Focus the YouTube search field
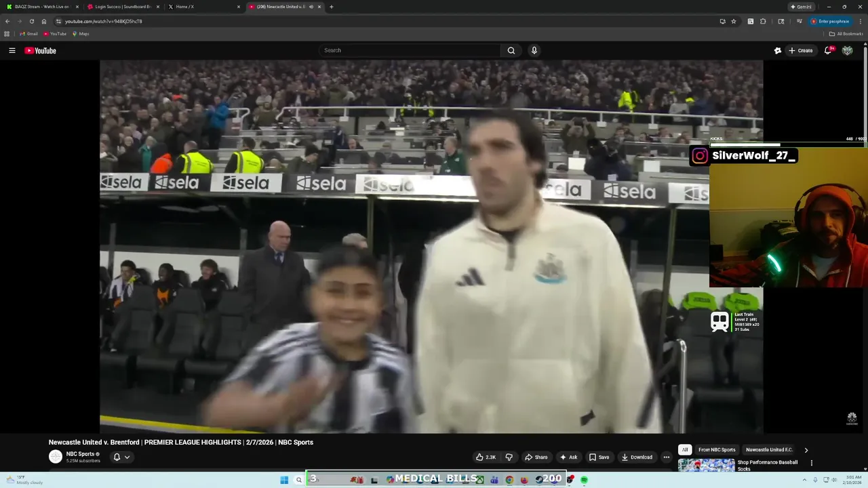The height and width of the screenshot is (488, 868). point(410,50)
